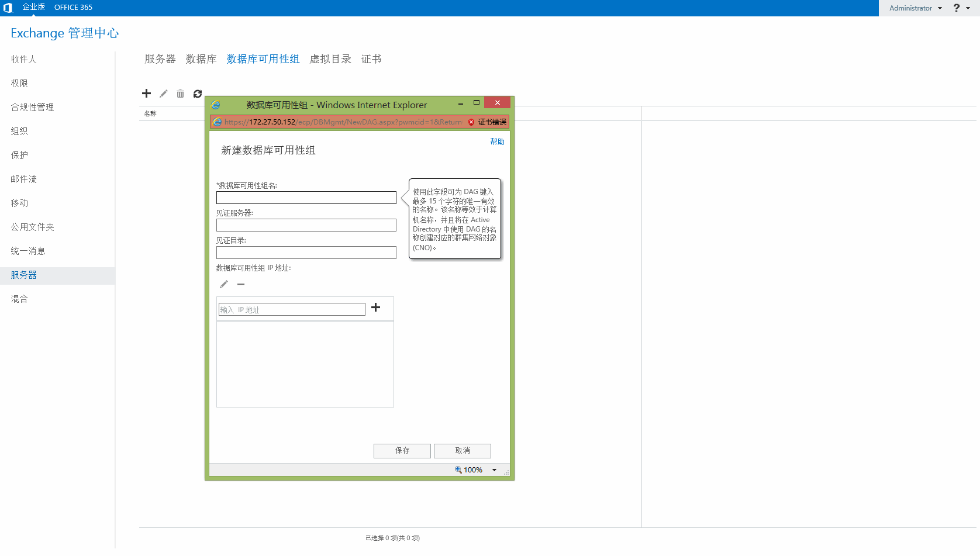Select OFFICE 365 in the top bar
The image size is (980, 556).
click(73, 8)
